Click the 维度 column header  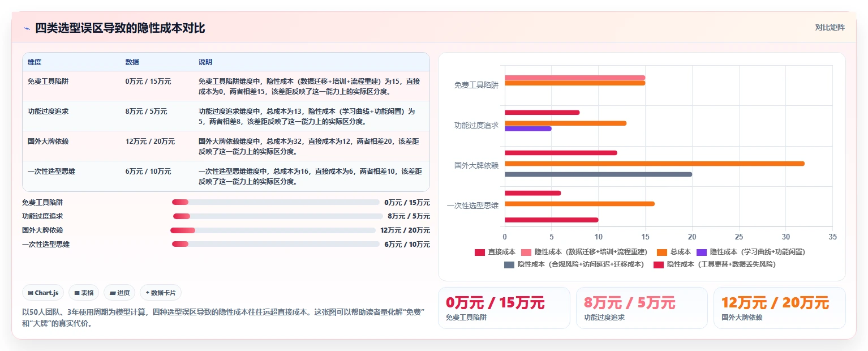coord(35,62)
